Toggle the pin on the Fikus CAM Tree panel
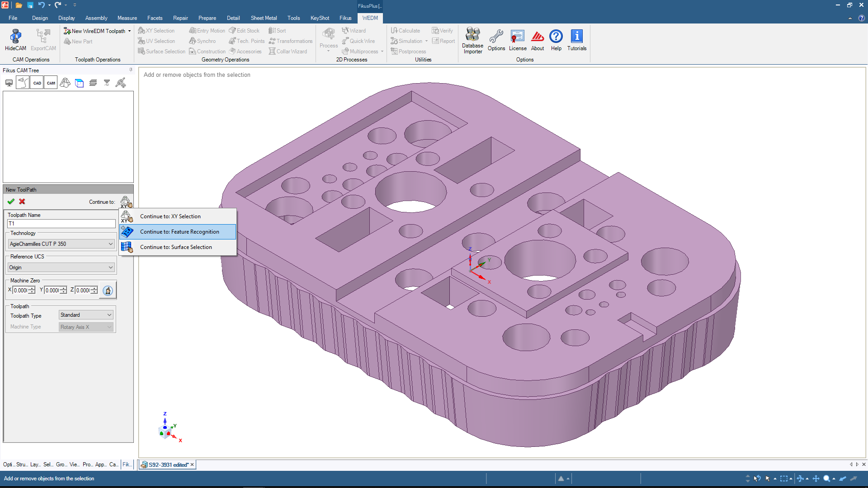Image resolution: width=868 pixels, height=488 pixels. tap(131, 70)
